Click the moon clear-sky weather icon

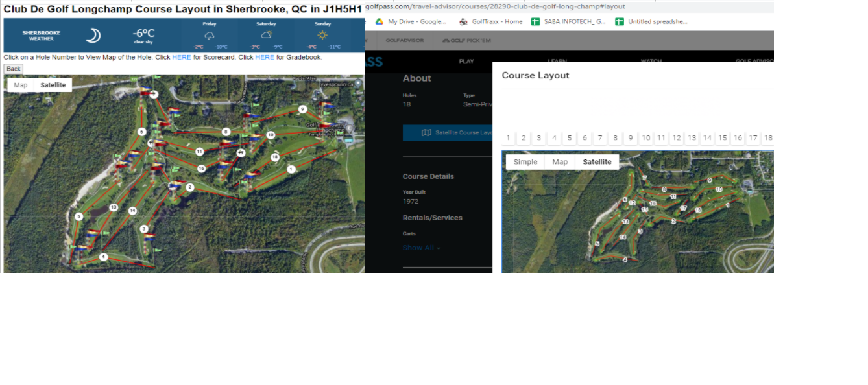(93, 36)
